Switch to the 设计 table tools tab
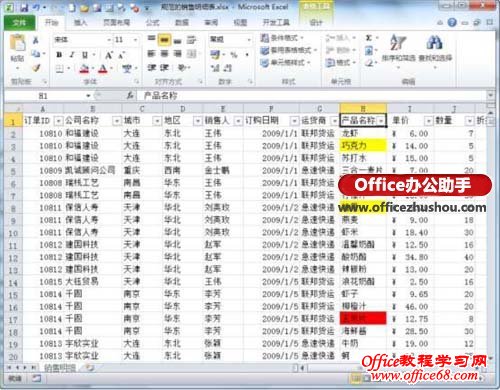The height and width of the screenshot is (390, 500). [x=316, y=23]
